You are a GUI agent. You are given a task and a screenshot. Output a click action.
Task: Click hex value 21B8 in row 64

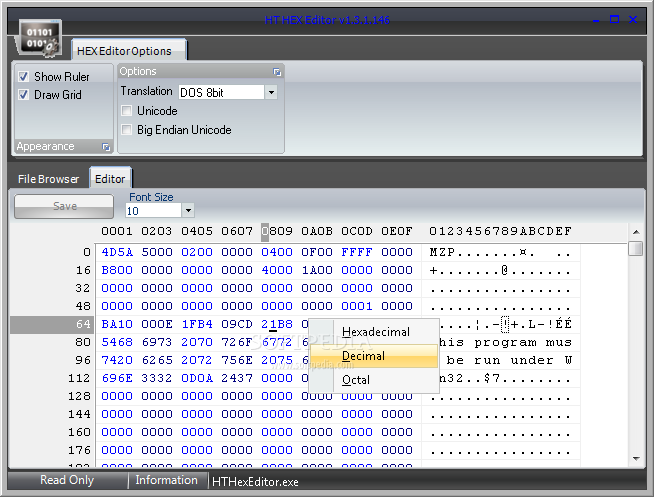(277, 324)
